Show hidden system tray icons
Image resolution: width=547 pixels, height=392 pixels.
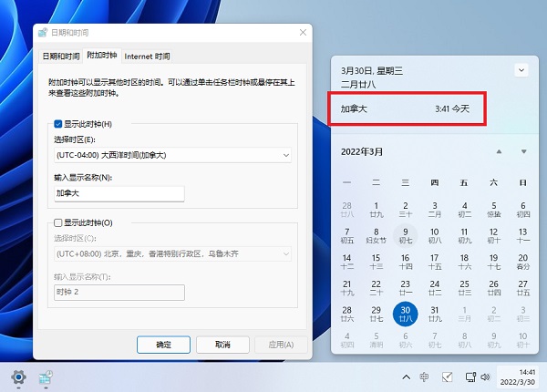[406, 377]
